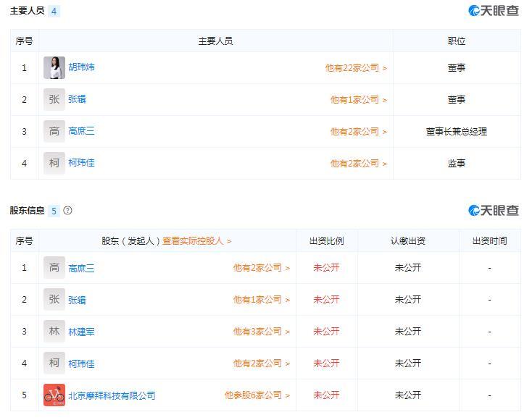Viewport: 532px width, 420px height.
Task: Click the 天眼查 logo above 股东信息 table
Action: click(494, 211)
